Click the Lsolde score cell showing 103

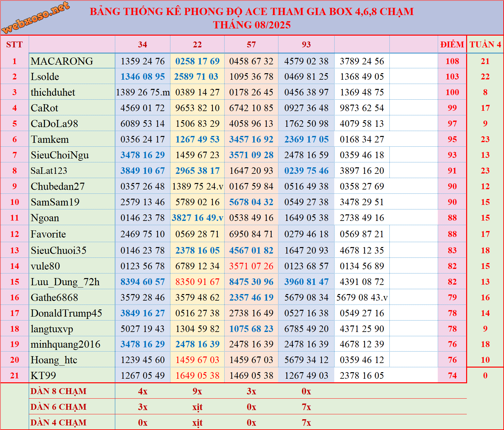click(452, 76)
